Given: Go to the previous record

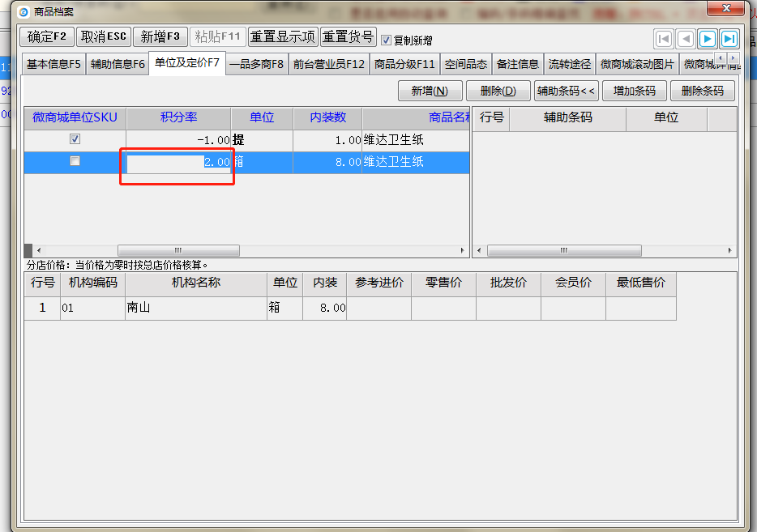Looking at the screenshot, I should pyautogui.click(x=686, y=38).
